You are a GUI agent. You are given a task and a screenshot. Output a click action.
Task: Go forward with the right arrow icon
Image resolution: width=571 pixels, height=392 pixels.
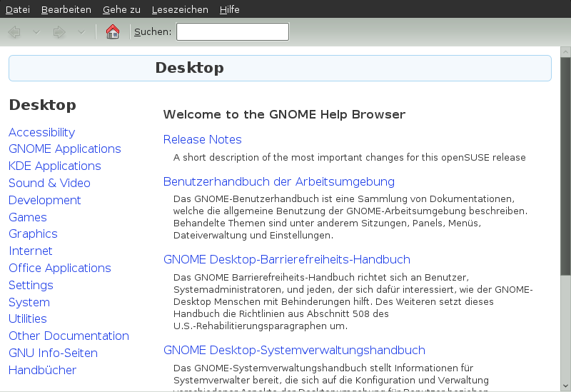point(59,32)
